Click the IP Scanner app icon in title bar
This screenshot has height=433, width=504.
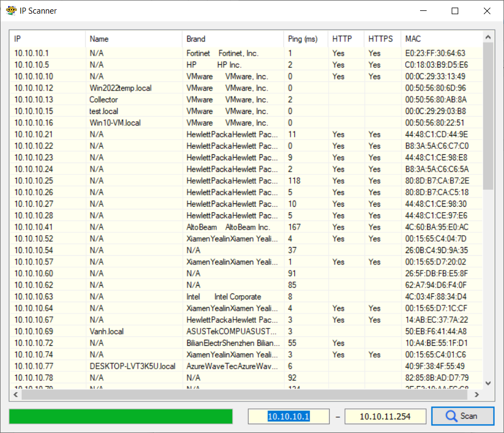[x=10, y=11]
